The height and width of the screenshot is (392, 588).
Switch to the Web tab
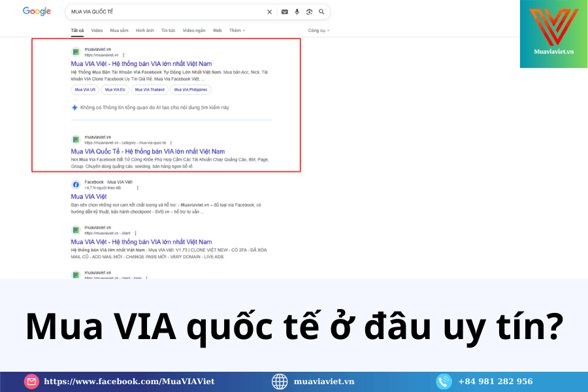tap(217, 31)
